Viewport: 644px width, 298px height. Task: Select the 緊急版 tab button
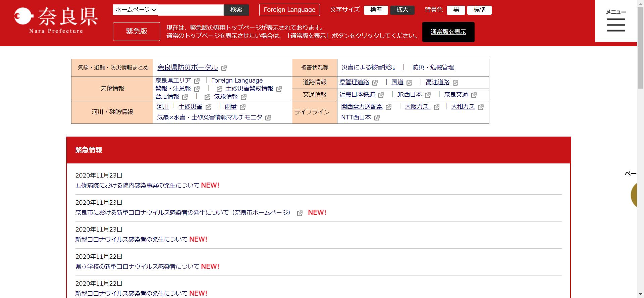(x=137, y=31)
